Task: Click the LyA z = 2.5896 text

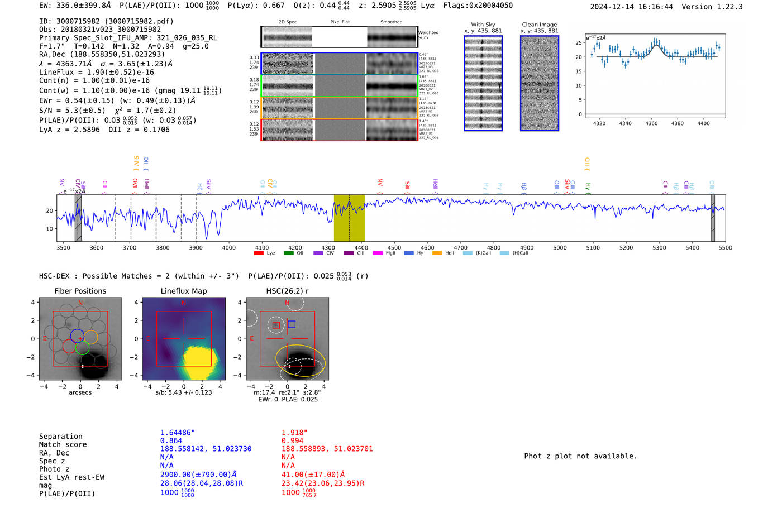Action: point(70,130)
